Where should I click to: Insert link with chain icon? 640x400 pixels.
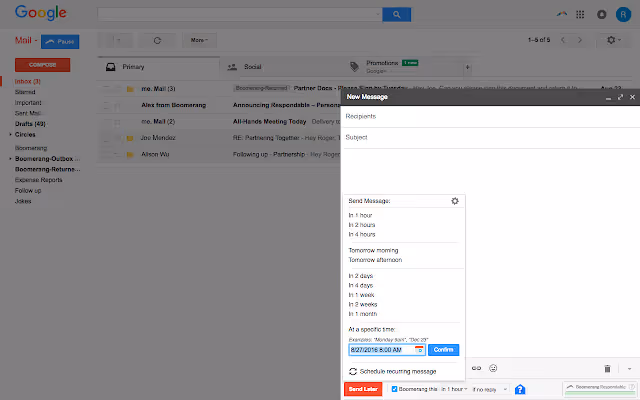(476, 368)
